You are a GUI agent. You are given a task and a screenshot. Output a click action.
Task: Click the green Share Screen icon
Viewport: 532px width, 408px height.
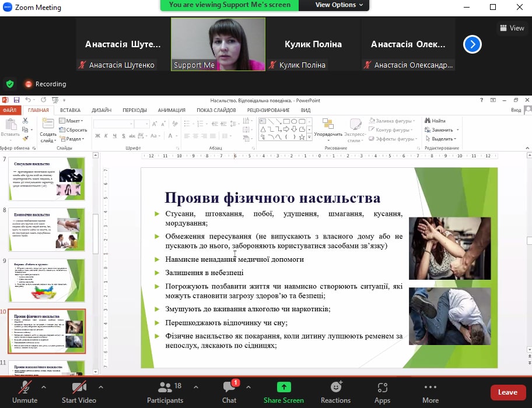point(283,388)
